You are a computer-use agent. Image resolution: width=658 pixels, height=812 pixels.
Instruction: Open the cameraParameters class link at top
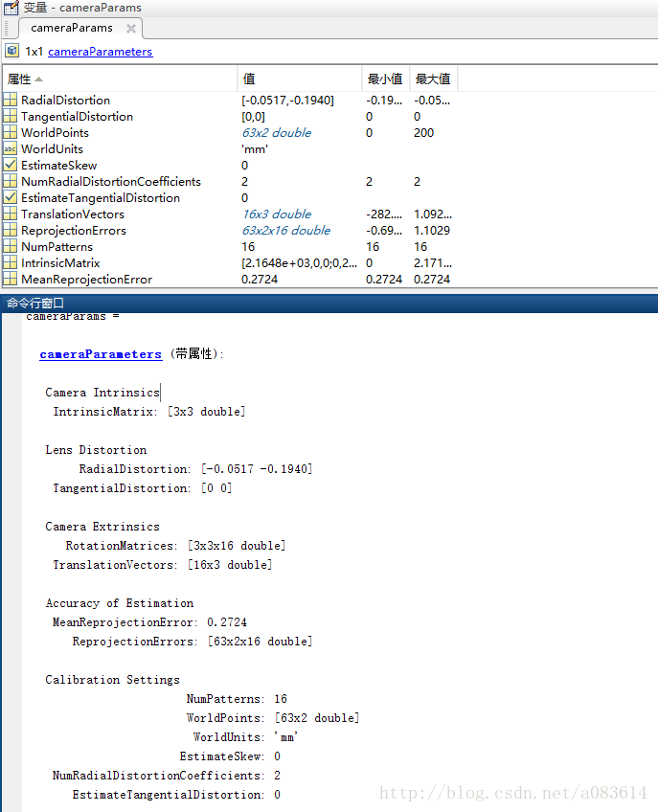[x=100, y=52]
